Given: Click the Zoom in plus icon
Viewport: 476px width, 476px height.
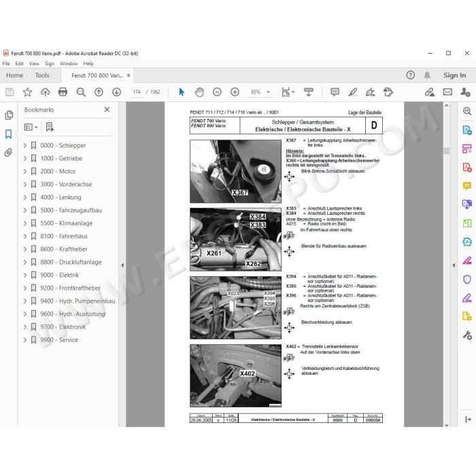Looking at the screenshot, I should point(235,92).
